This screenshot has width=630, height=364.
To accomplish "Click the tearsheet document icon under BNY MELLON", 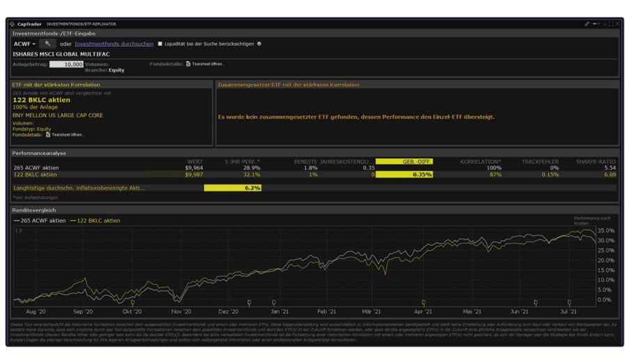I will 48,135.
